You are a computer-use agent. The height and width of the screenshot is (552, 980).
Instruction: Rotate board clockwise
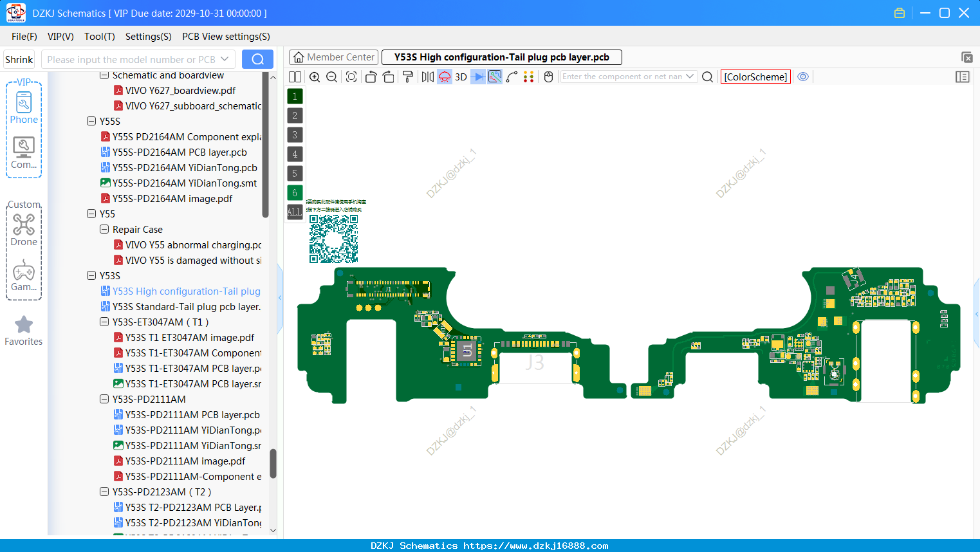[x=388, y=77]
